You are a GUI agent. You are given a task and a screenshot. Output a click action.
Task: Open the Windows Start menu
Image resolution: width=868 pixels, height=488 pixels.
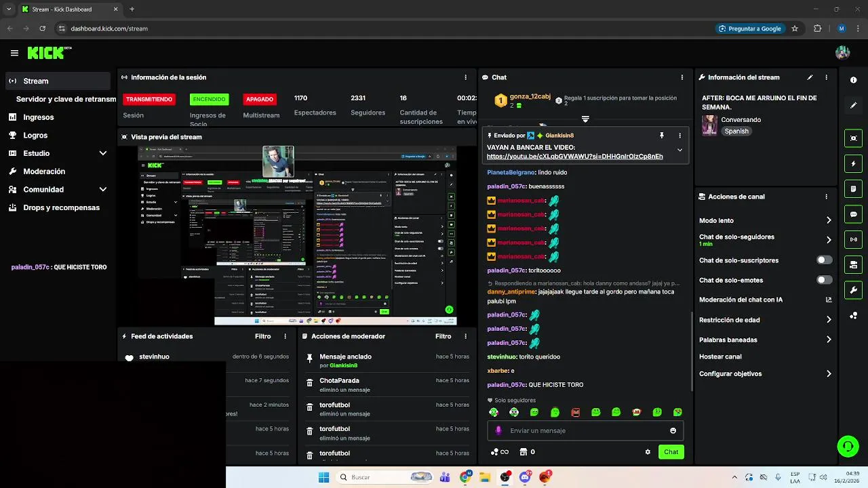coord(323,477)
